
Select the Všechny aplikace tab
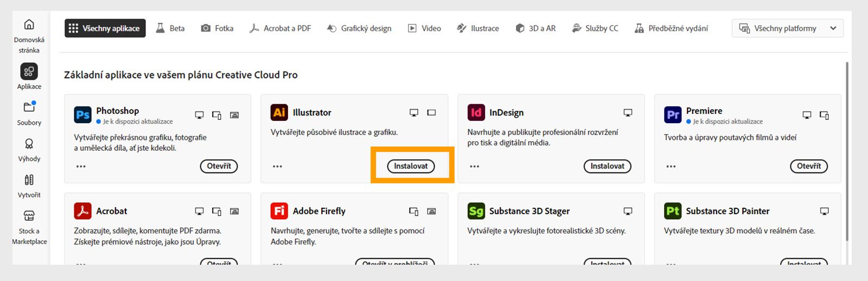coord(105,28)
